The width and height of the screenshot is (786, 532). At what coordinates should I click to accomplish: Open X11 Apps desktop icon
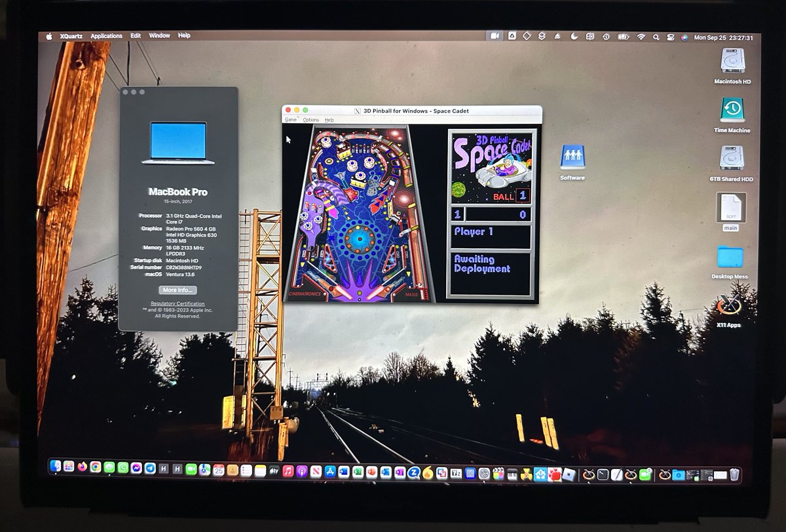pyautogui.click(x=728, y=310)
